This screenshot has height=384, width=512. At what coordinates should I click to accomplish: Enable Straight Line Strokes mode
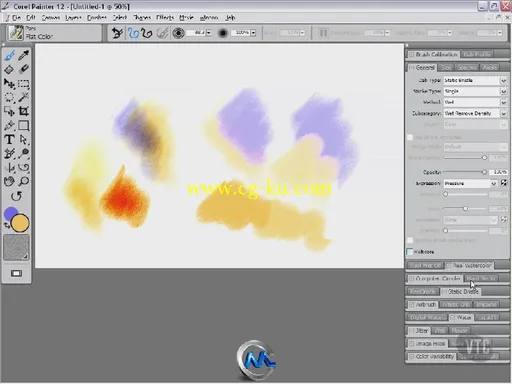147,33
